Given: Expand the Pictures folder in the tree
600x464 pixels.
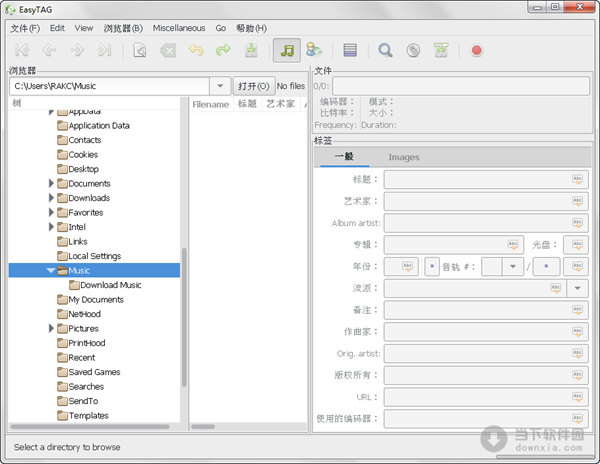Looking at the screenshot, I should click(51, 328).
